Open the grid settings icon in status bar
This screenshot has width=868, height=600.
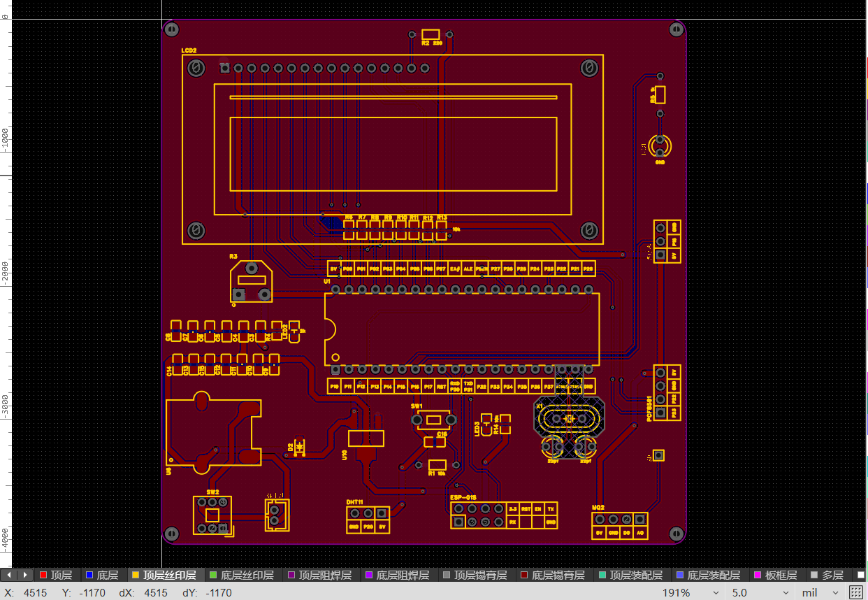click(856, 592)
